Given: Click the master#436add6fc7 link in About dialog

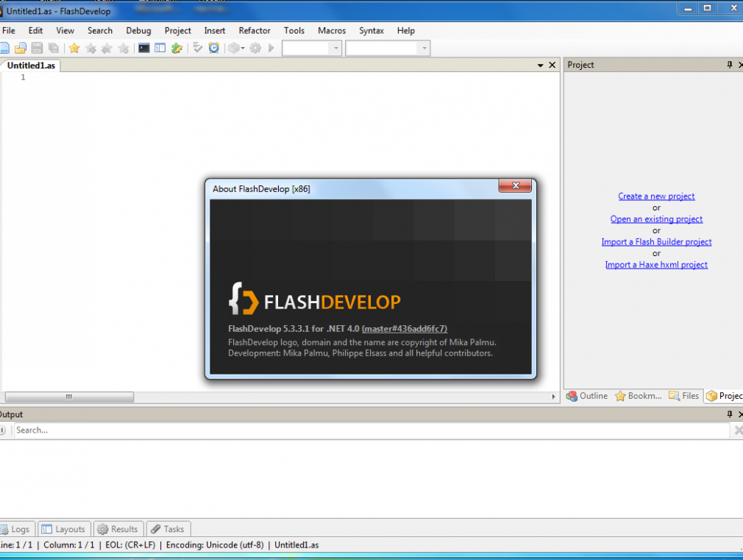Looking at the screenshot, I should (404, 329).
